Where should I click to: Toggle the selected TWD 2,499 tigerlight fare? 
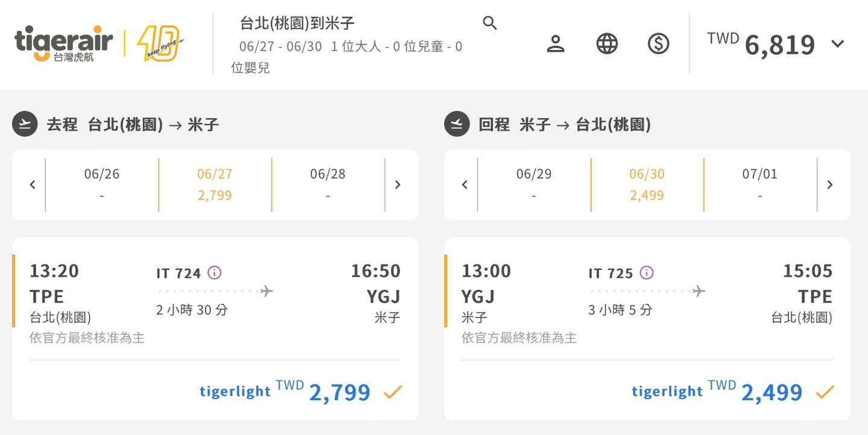coord(825,392)
